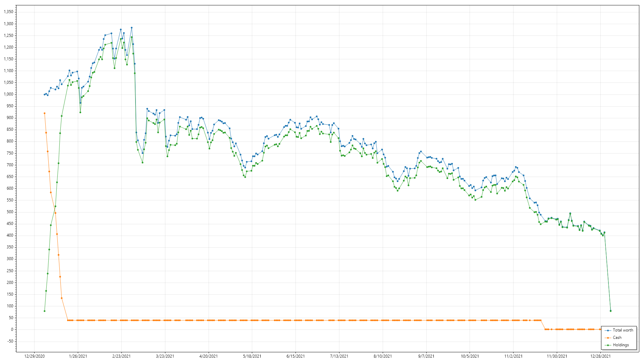Click the 300 value axis label
644x362 pixels.
tap(10, 259)
